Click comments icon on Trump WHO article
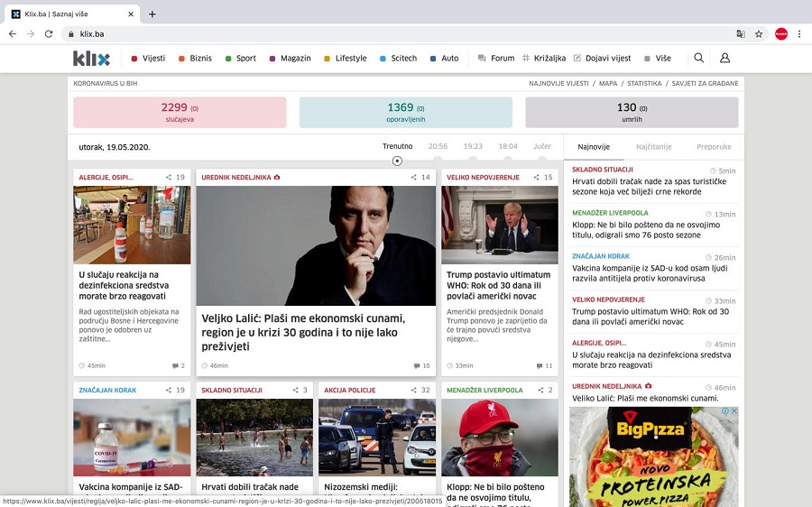 coord(537,366)
